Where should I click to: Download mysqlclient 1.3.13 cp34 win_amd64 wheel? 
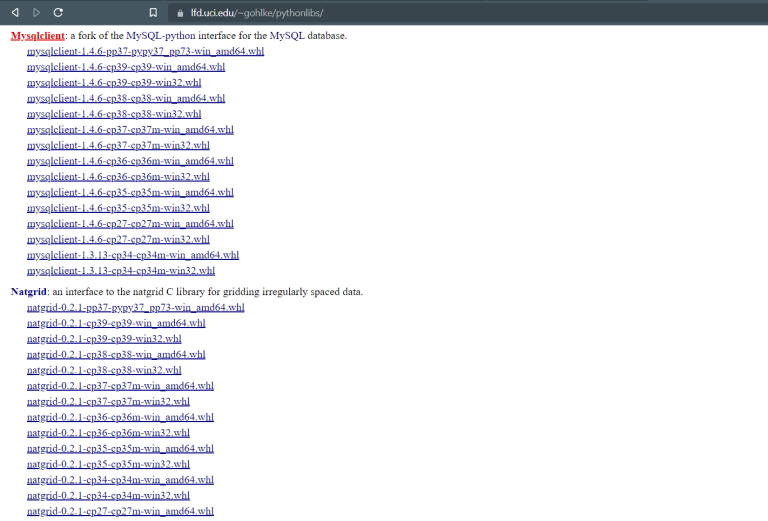tap(132, 255)
